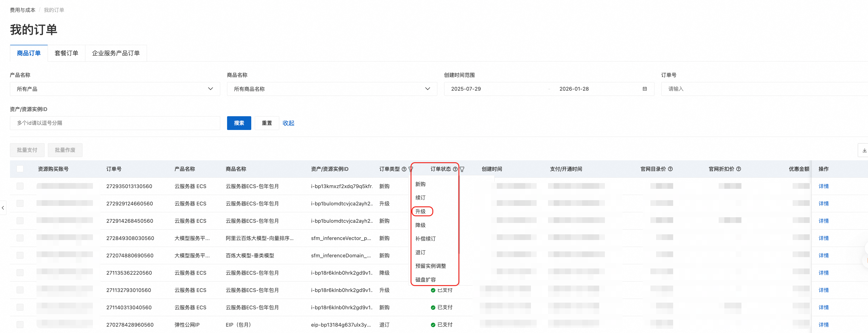Click instance ID eip-bp13184g637ulx3y...
Image resolution: width=868 pixels, height=333 pixels.
pos(341,325)
